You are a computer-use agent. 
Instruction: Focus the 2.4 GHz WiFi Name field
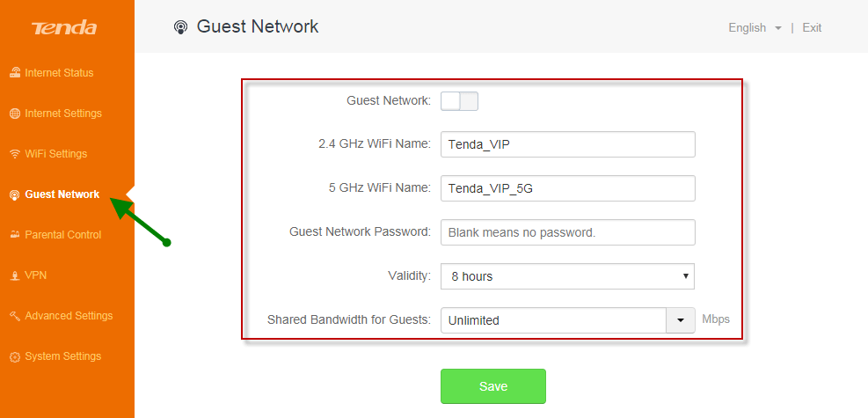coord(567,144)
